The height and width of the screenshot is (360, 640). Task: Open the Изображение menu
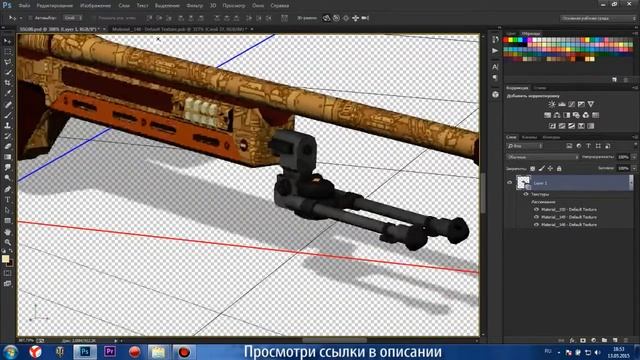(x=96, y=6)
